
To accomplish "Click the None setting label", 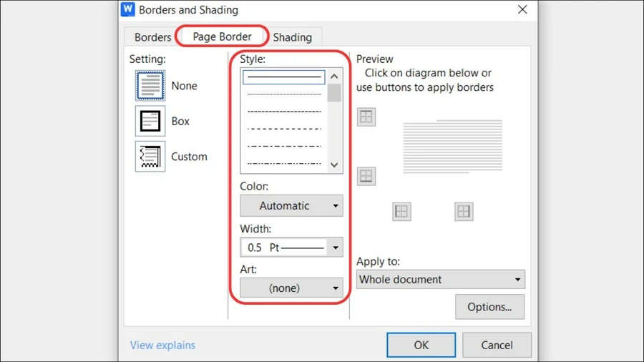I will click(x=184, y=86).
